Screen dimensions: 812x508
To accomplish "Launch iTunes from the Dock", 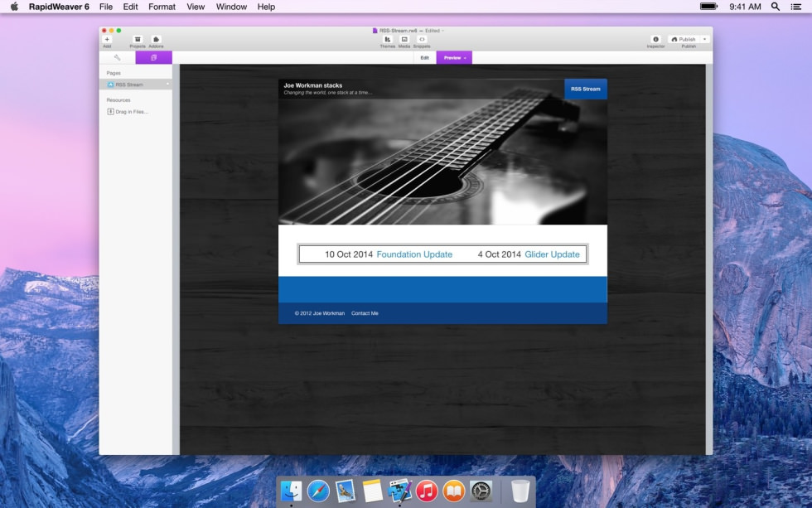I will (427, 491).
